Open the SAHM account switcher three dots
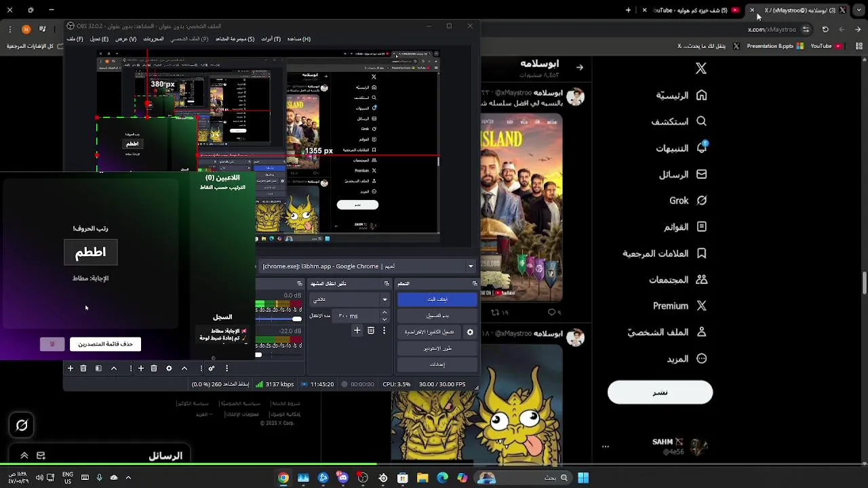The width and height of the screenshot is (868, 488). point(606,447)
